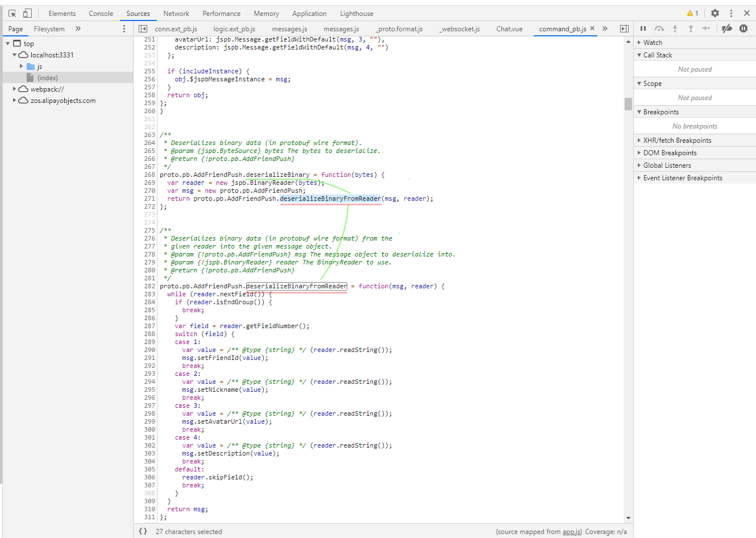Open DevTools settings gear

click(x=715, y=13)
